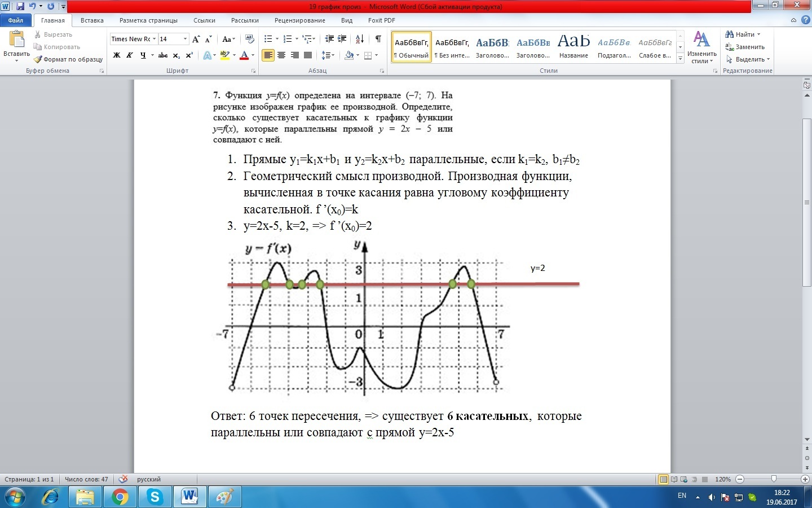The image size is (812, 508).
Task: Open the Change Case (Aa) dropdown
Action: point(228,39)
